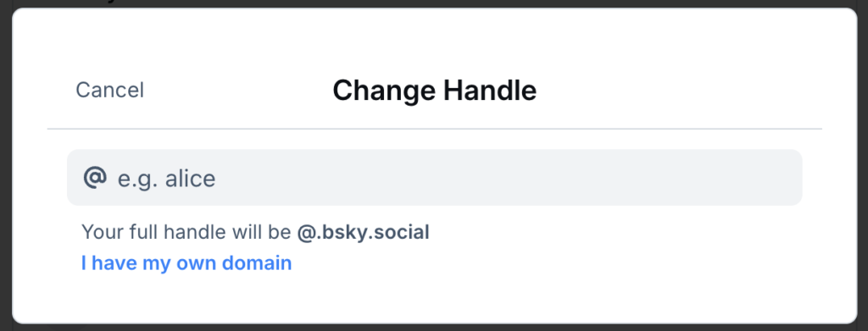Screen dimensions: 868x331
Task: Open the 'I have my own domain' link
Action: pyautogui.click(x=186, y=263)
